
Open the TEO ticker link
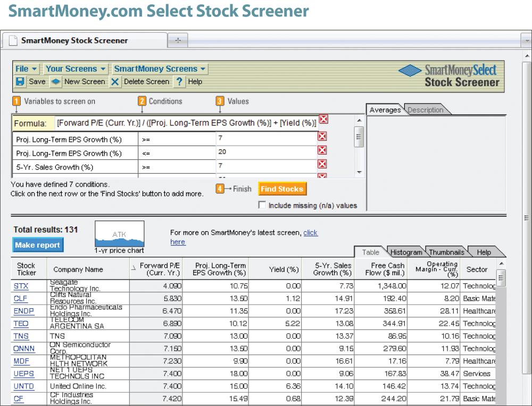point(21,324)
